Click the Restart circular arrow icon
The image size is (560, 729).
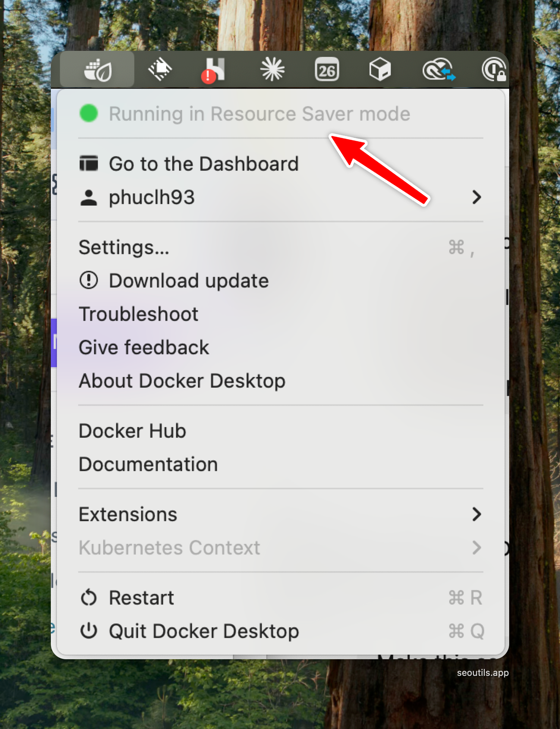(x=89, y=598)
